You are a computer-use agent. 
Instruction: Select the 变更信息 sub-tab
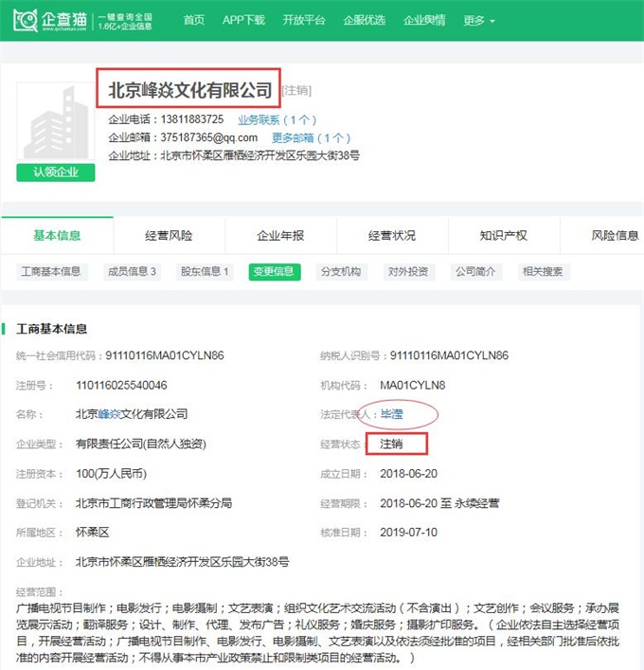[x=275, y=271]
